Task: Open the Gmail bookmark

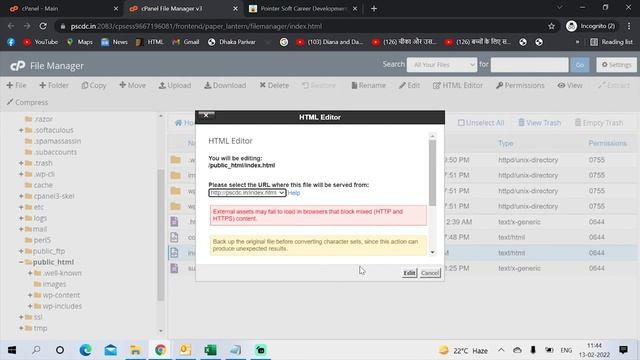Action: 186,42
